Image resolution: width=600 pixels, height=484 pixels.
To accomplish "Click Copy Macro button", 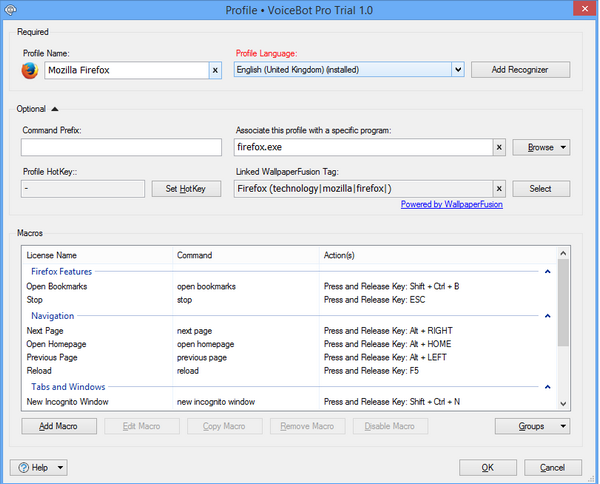I will click(225, 426).
